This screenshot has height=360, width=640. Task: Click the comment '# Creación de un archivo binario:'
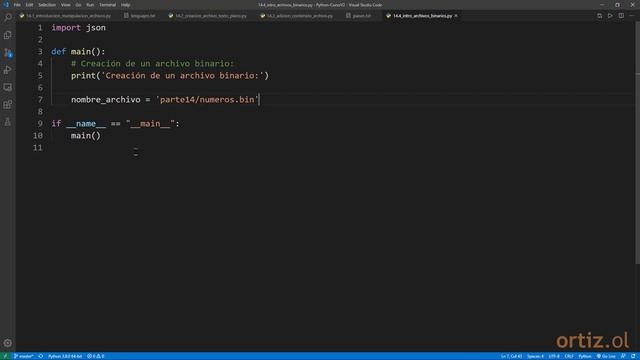[x=152, y=64]
